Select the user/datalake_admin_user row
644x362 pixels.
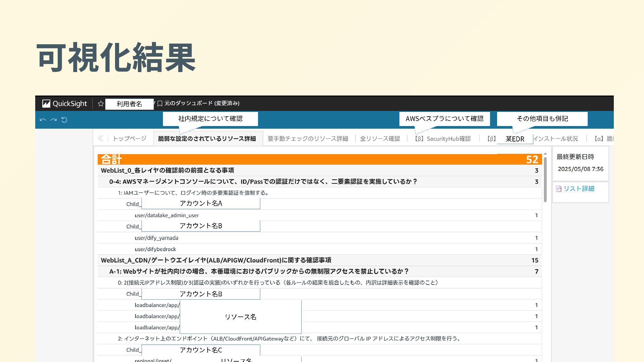[x=167, y=216]
